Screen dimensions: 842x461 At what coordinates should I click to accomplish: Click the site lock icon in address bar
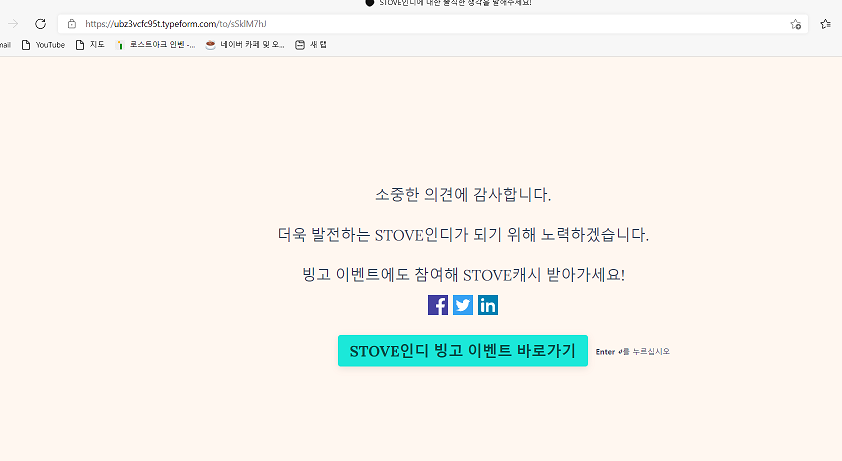[x=72, y=24]
